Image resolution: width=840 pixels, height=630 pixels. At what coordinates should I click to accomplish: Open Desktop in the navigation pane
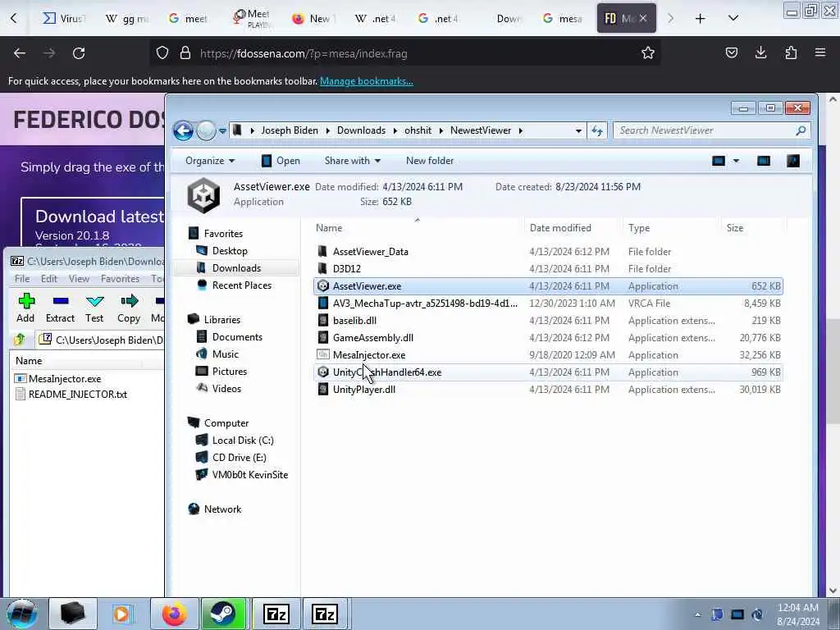pyautogui.click(x=230, y=251)
